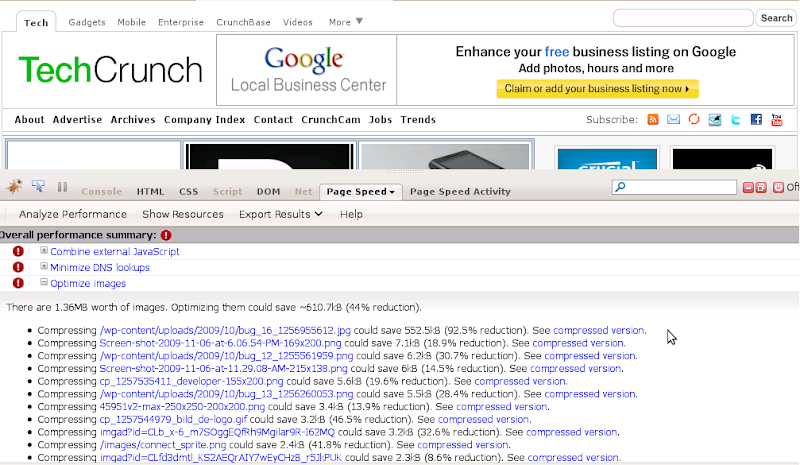Open Screen-shot-2009-11-06-at-6.06.54-PM-169x200.png link
The height and width of the screenshot is (465, 800).
coord(220,343)
